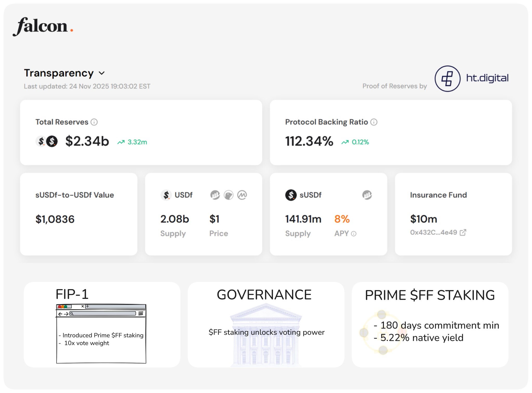Open USDf DefiLlama chart icon
The image size is (532, 393).
point(215,195)
